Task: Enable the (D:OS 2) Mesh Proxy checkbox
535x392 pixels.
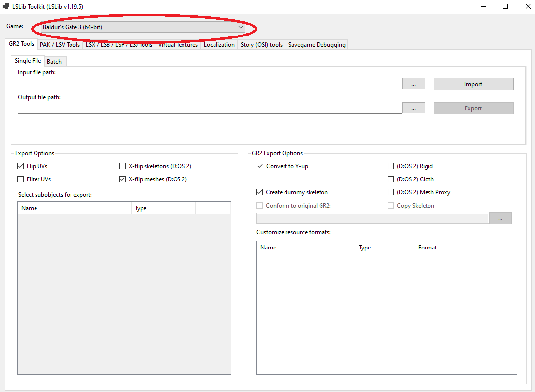Action: pyautogui.click(x=391, y=192)
